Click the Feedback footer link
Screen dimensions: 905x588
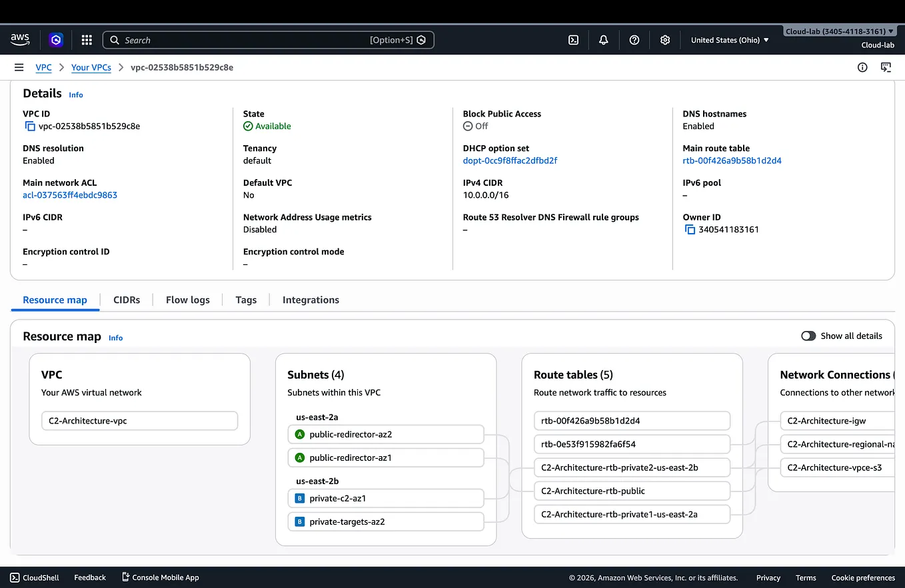coord(90,577)
